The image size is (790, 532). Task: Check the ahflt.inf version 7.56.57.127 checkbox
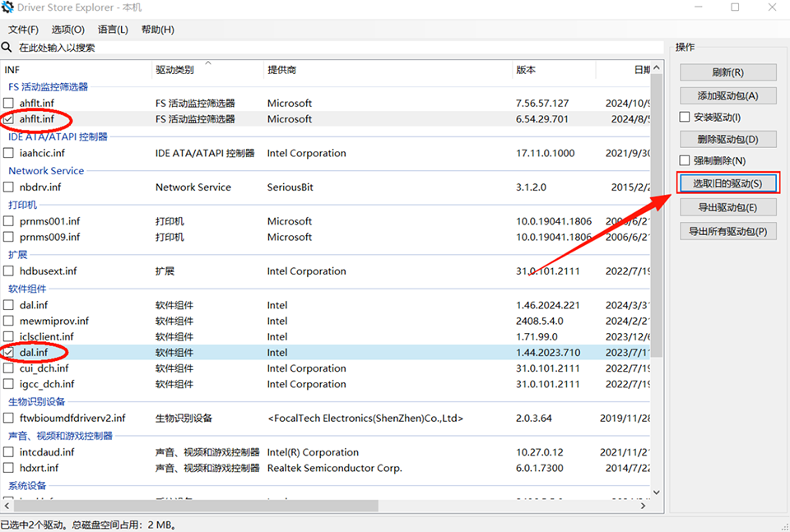point(8,103)
